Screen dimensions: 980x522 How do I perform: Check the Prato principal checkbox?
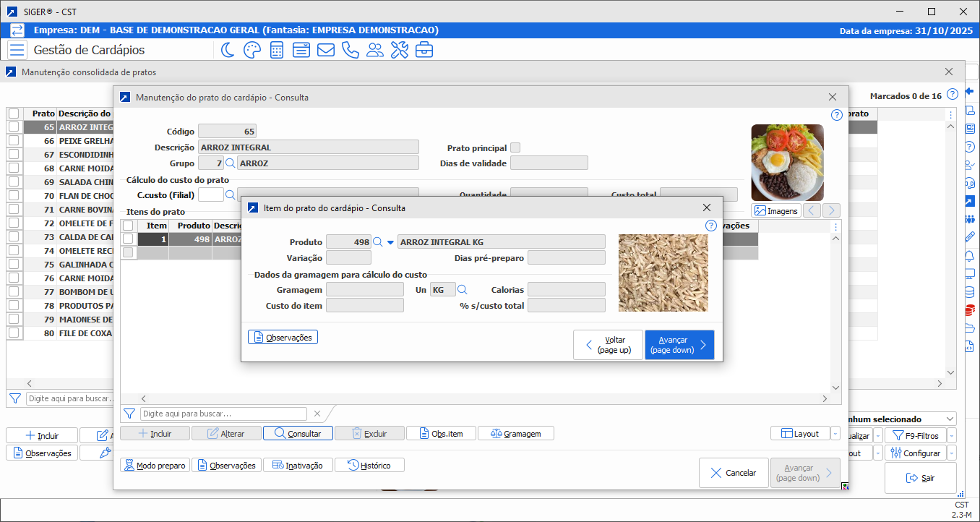coord(515,147)
